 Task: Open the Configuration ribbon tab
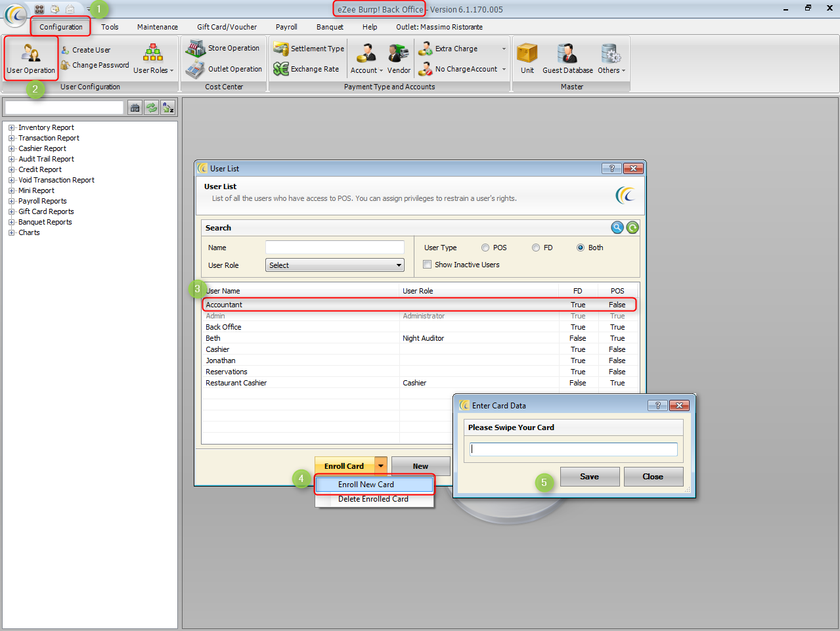tap(61, 27)
